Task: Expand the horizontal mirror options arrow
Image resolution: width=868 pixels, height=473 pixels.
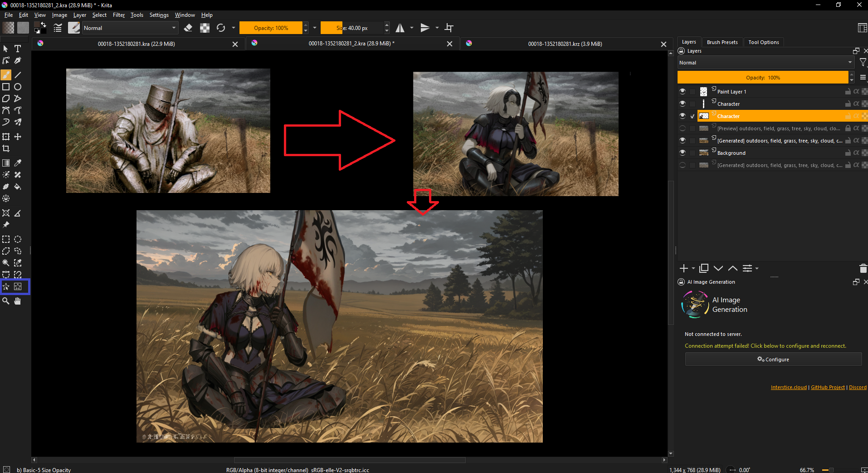Action: [412, 28]
